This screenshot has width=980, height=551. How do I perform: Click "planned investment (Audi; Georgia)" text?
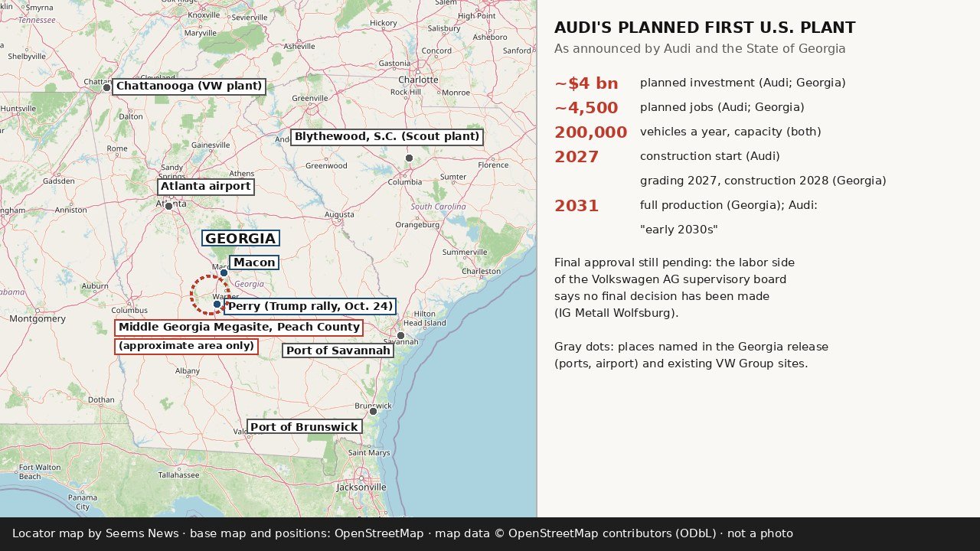[743, 83]
